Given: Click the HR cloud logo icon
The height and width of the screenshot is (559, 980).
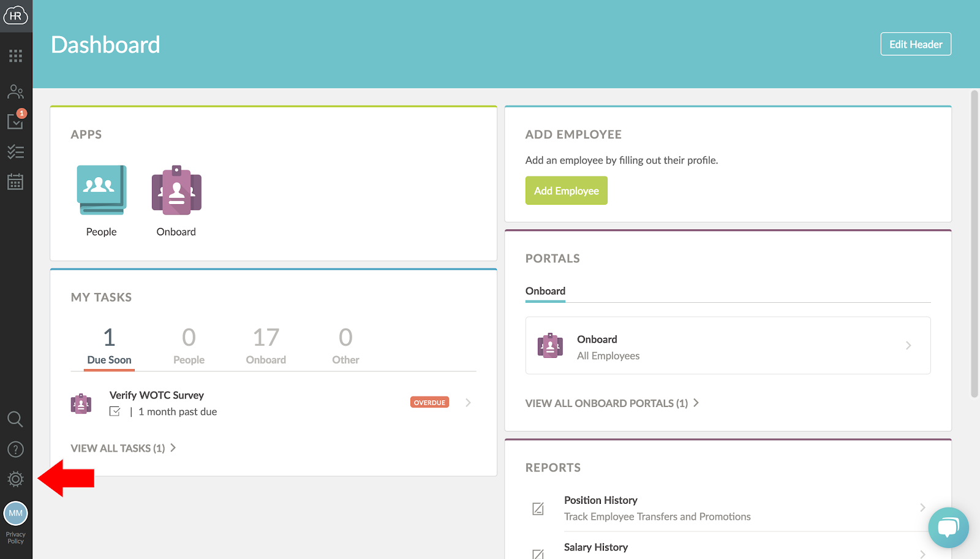Looking at the screenshot, I should 16,16.
